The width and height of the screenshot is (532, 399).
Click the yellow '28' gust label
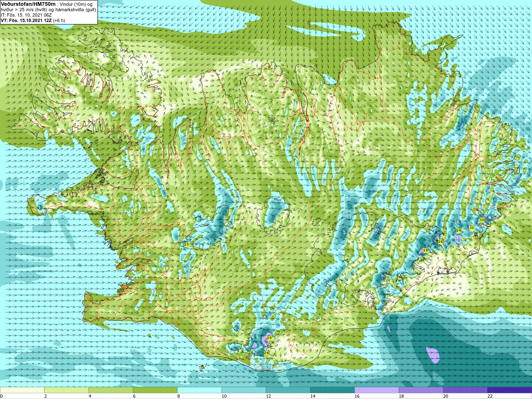pyautogui.click(x=441, y=241)
